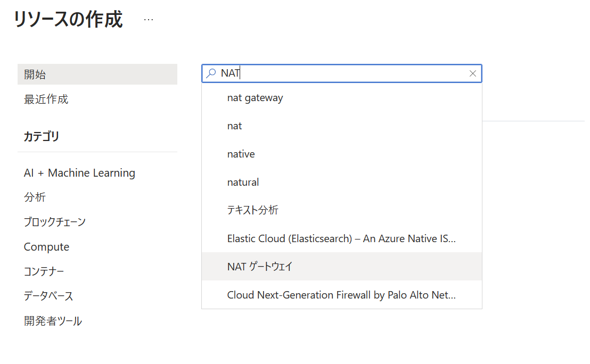
Task: Click the NAT search input field
Action: 341,73
